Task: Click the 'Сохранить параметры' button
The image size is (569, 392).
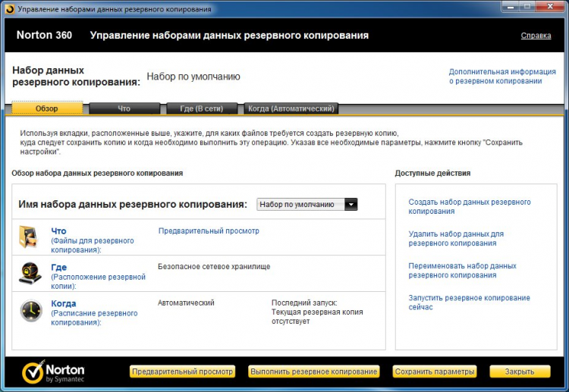Action: pos(435,372)
